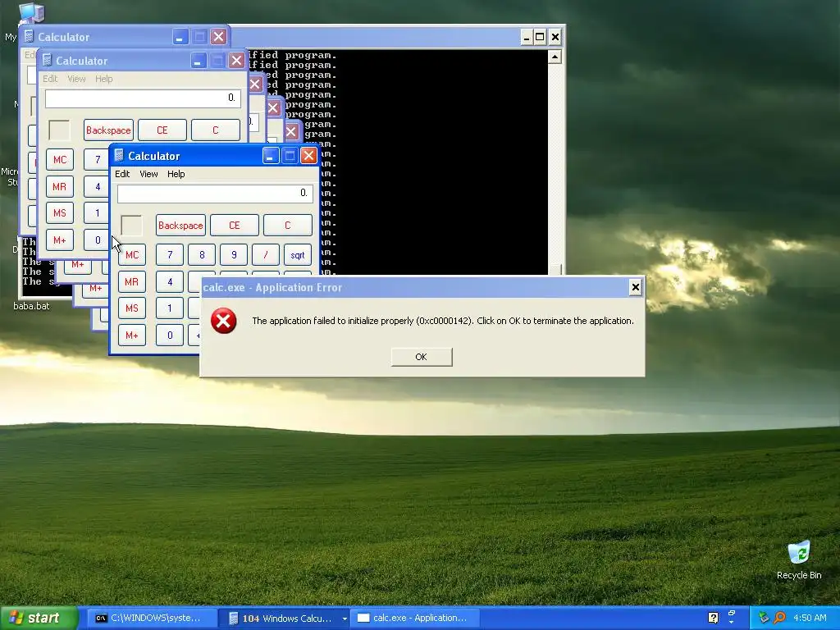
Task: Click the orange magnifier tray icon
Action: (x=779, y=619)
